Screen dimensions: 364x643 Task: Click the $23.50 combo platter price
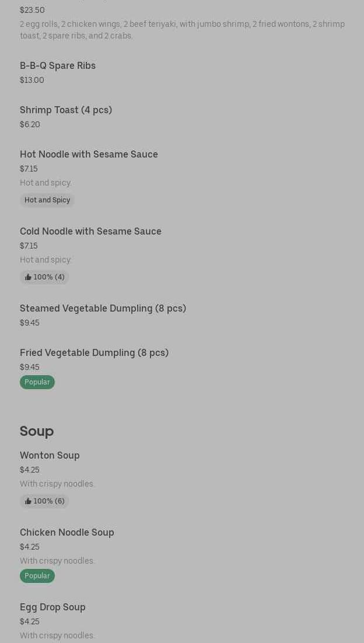pos(32,10)
